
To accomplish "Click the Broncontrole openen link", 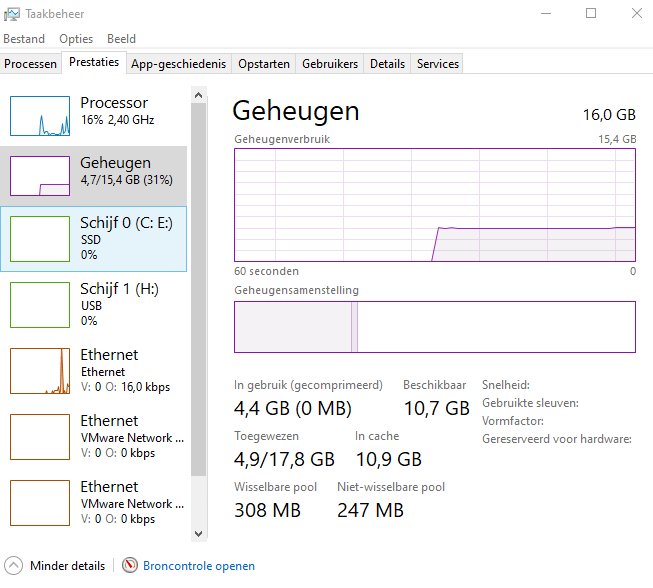I will click(x=199, y=566).
